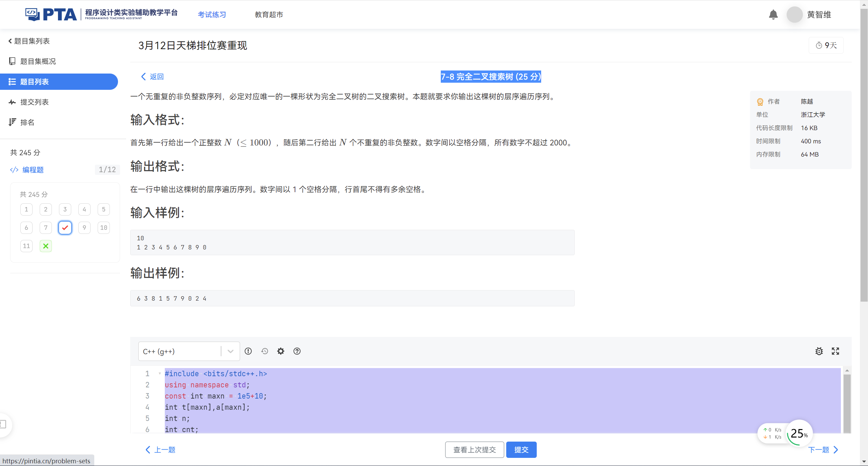868x466 pixels.
Task: Click the PTA platform logo
Action: pyautogui.click(x=101, y=14)
